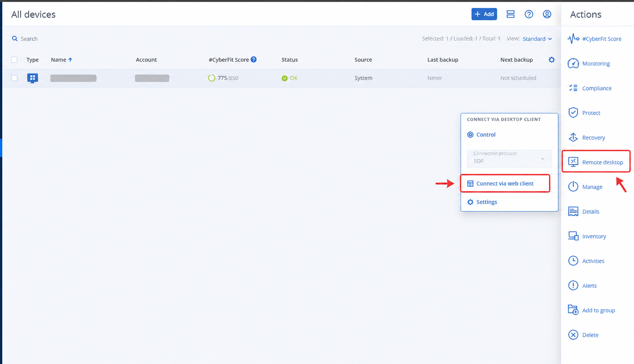Open Alerts via the exclamation icon

tap(573, 285)
